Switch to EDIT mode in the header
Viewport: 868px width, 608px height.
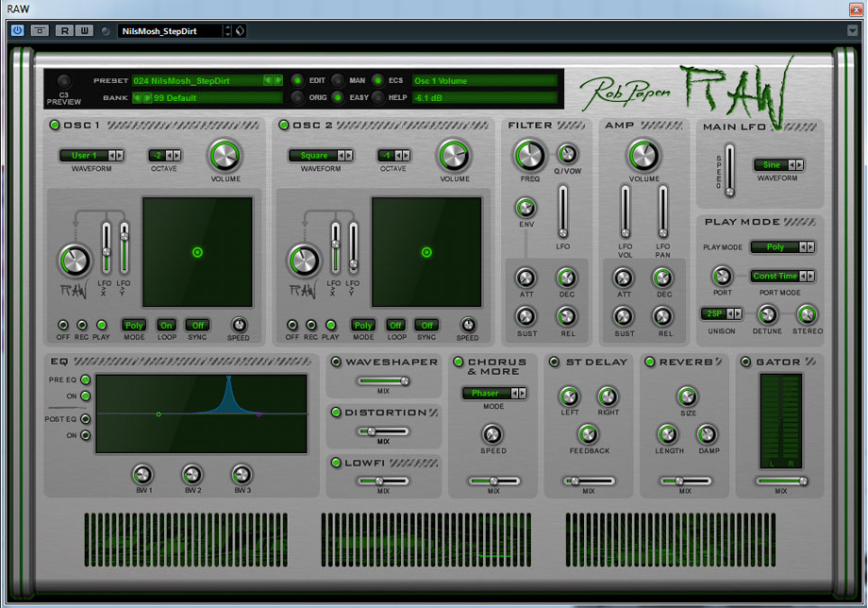coord(297,80)
